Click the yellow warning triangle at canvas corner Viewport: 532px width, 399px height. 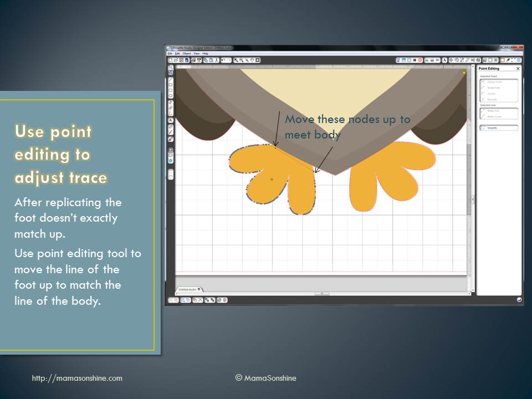click(464, 73)
